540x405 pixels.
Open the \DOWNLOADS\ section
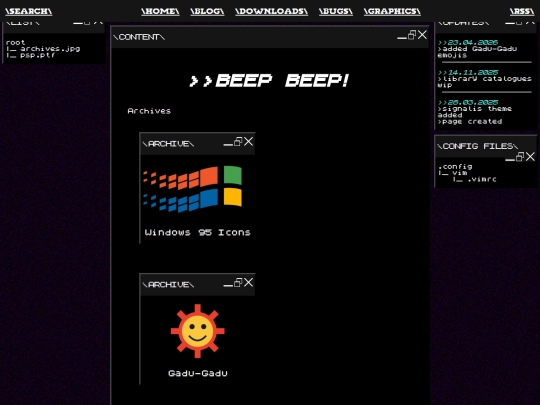pyautogui.click(x=271, y=11)
